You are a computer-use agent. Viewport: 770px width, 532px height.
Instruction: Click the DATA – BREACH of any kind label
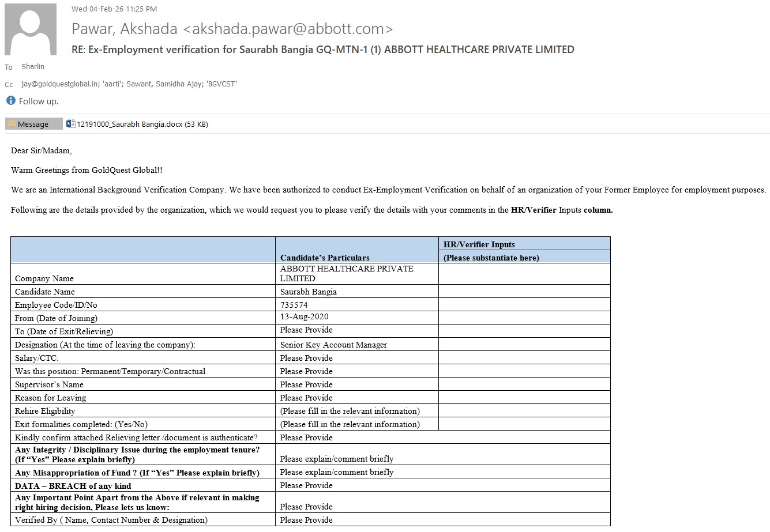(73, 485)
